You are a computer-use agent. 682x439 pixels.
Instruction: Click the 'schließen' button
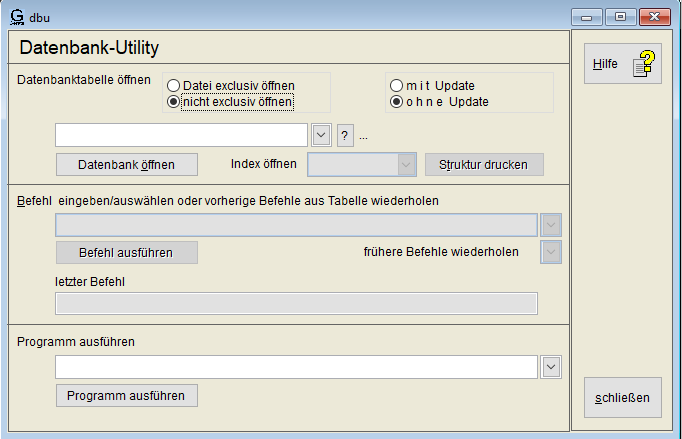(622, 398)
